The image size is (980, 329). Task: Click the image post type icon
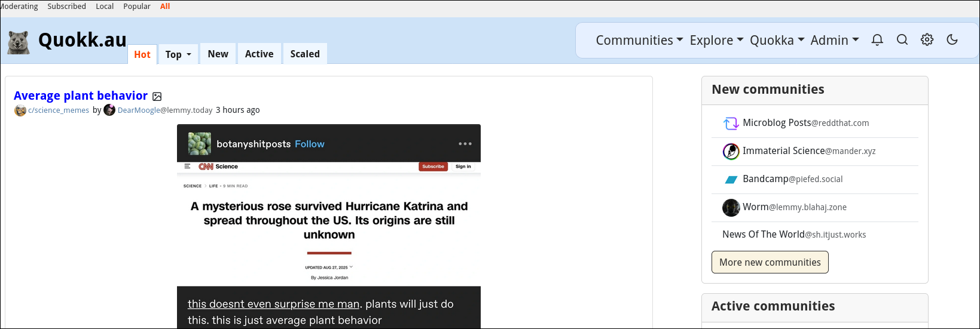(x=157, y=97)
